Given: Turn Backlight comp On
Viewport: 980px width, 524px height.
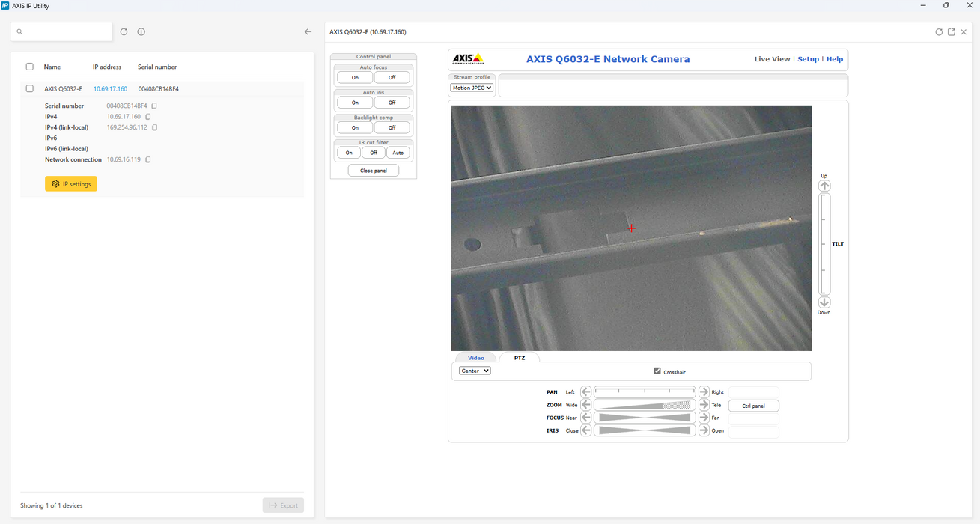Looking at the screenshot, I should point(355,127).
